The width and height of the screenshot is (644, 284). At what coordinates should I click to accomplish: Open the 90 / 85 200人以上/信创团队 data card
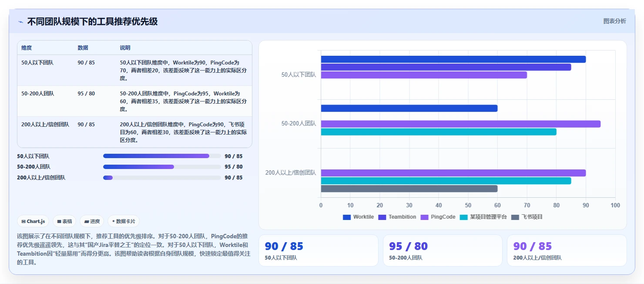click(x=567, y=250)
